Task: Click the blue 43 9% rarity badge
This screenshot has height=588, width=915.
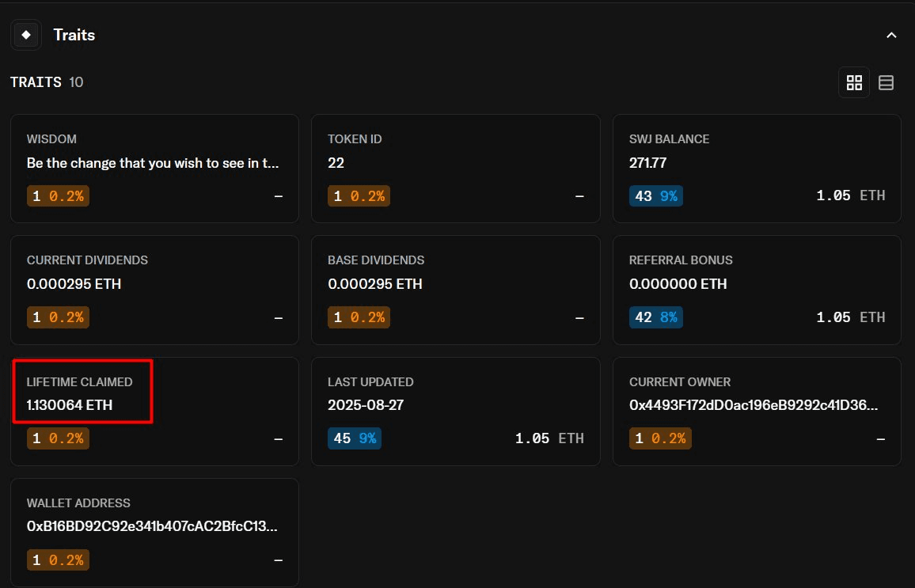Action: point(656,196)
